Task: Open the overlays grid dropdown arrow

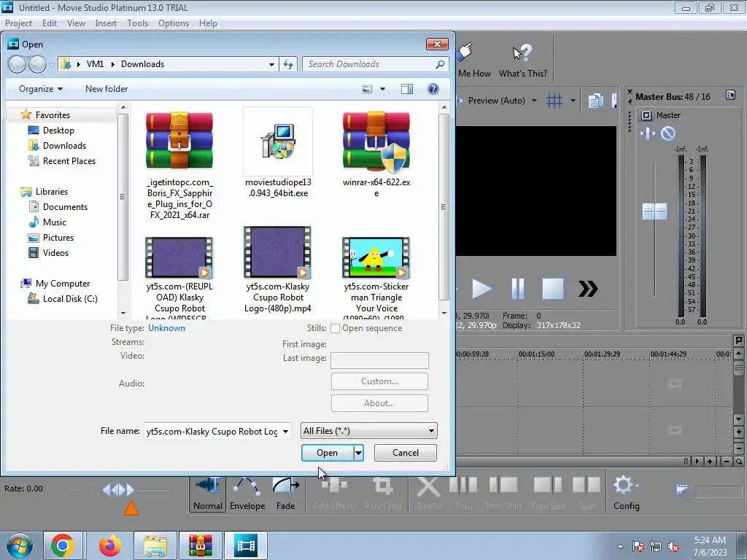Action: 573,101
